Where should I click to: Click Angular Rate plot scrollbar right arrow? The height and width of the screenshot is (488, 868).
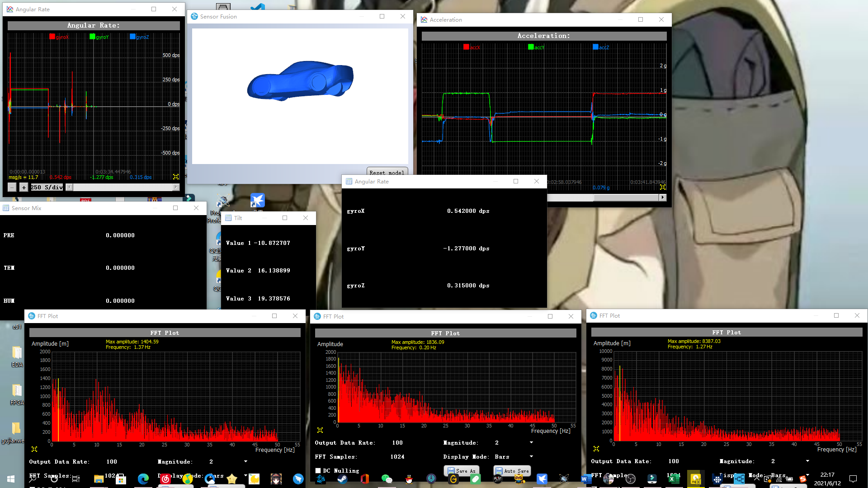(176, 187)
